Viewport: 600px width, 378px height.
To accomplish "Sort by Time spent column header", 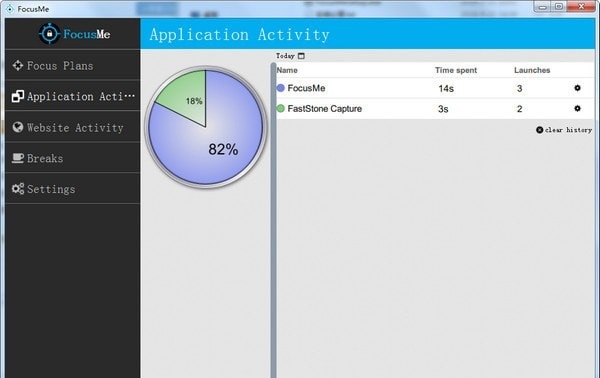I will 456,70.
